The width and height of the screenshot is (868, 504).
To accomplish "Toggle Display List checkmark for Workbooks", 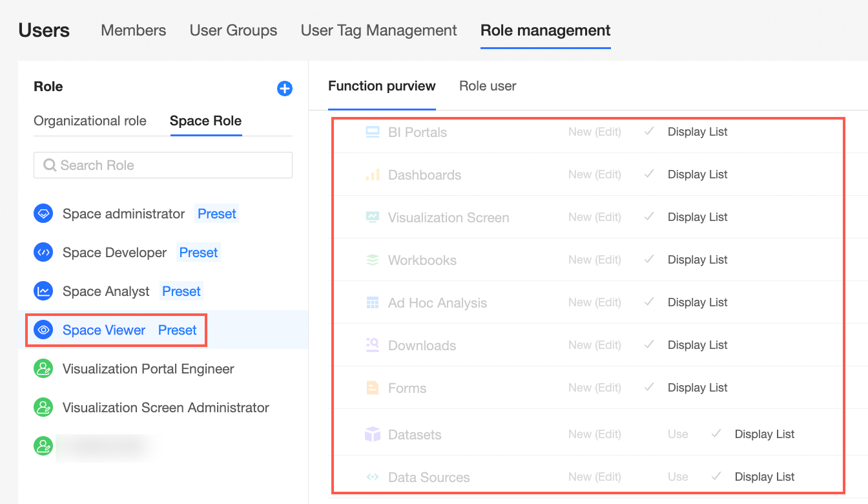I will pyautogui.click(x=650, y=260).
